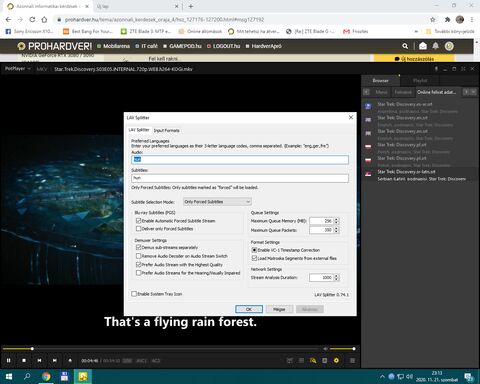
Task: Open the Menu tab in the Browser panel
Action: pyautogui.click(x=381, y=92)
